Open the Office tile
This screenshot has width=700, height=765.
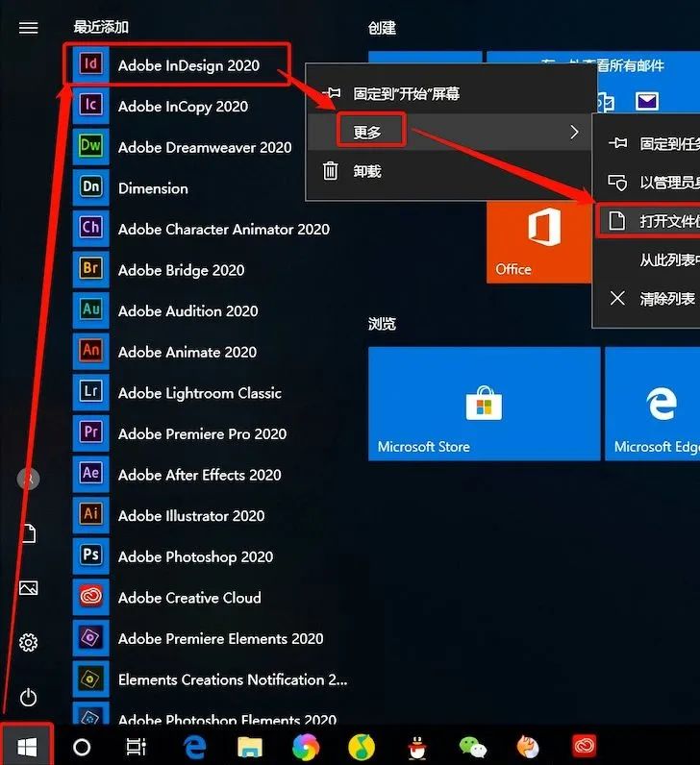pyautogui.click(x=538, y=242)
